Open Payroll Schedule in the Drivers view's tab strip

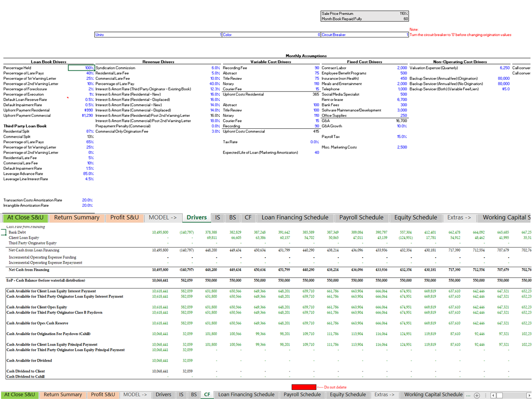(x=361, y=218)
